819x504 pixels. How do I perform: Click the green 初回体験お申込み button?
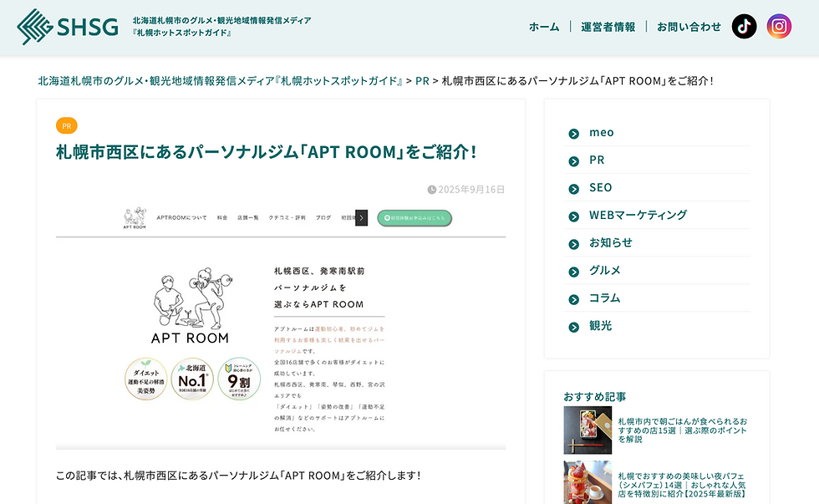click(415, 218)
